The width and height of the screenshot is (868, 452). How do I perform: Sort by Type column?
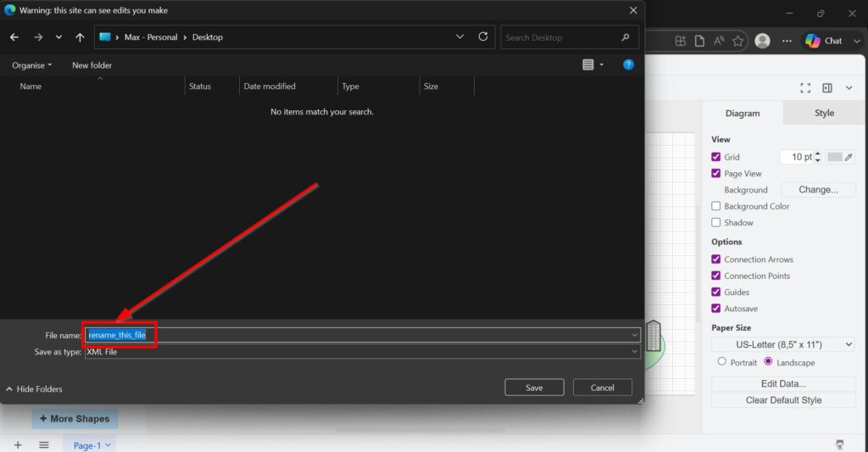tap(350, 86)
